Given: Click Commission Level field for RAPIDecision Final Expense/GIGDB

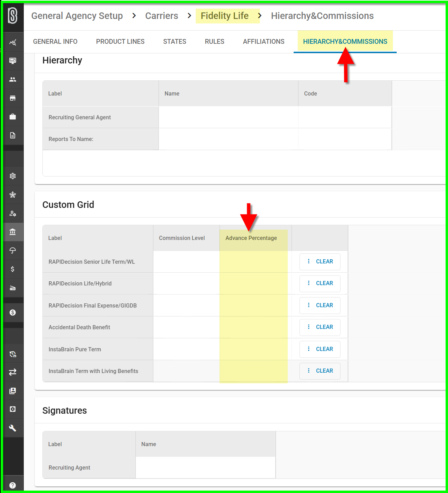Looking at the screenshot, I should click(x=186, y=305).
